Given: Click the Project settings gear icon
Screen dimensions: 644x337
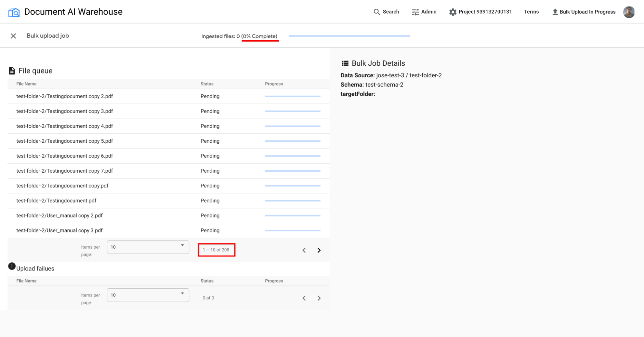Looking at the screenshot, I should click(x=453, y=12).
